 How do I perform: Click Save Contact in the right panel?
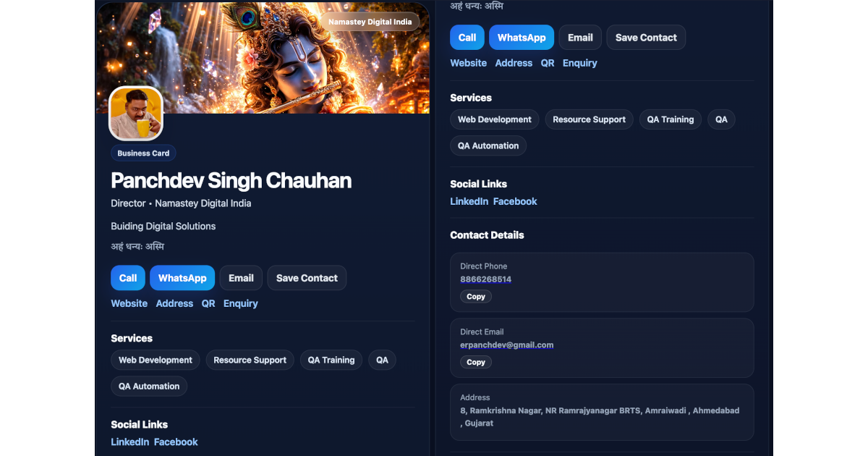[x=646, y=38]
